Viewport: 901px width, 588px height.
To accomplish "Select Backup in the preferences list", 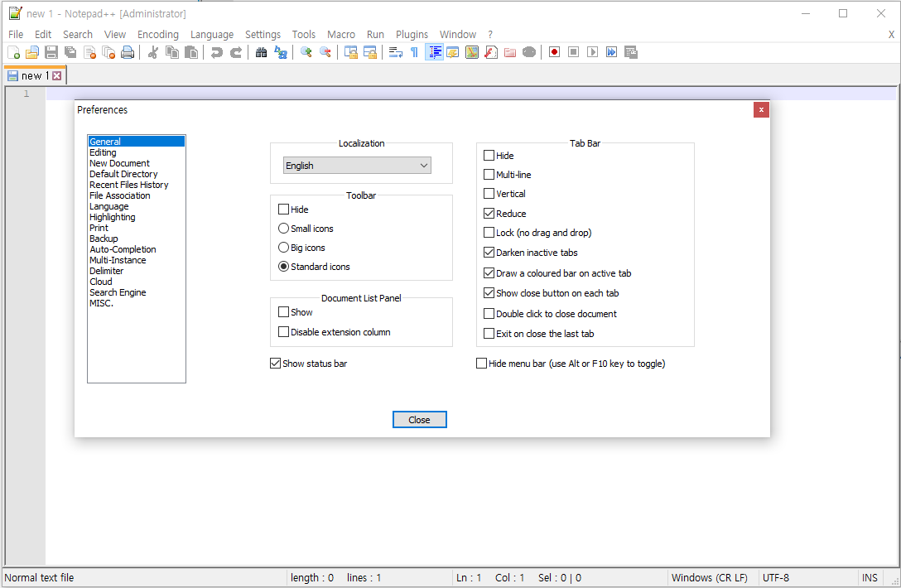I will pyautogui.click(x=104, y=239).
